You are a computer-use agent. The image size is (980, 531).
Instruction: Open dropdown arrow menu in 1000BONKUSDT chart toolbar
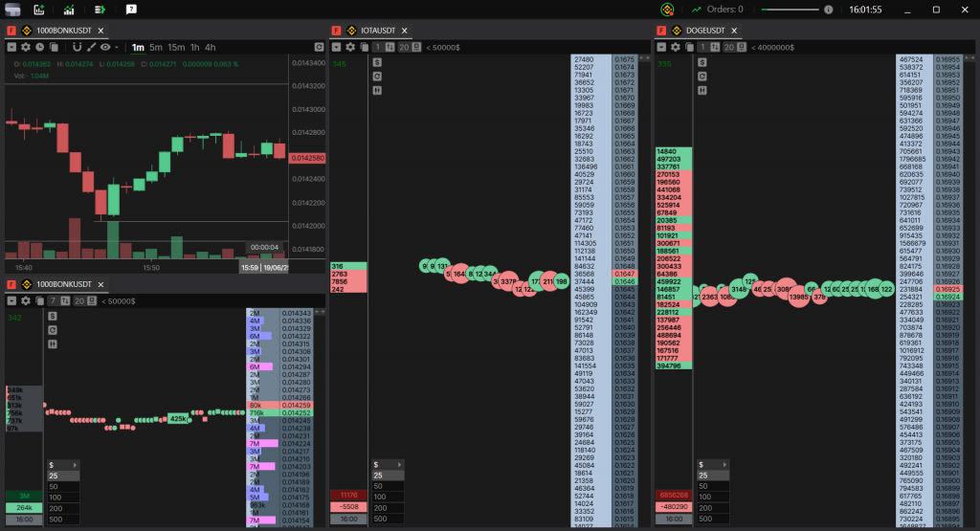pyautogui.click(x=11, y=47)
